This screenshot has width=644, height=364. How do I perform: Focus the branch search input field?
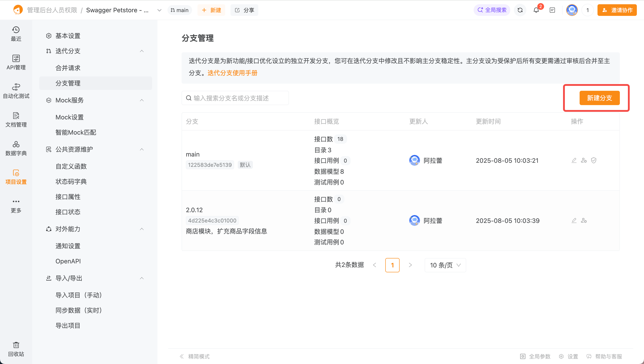pyautogui.click(x=235, y=98)
